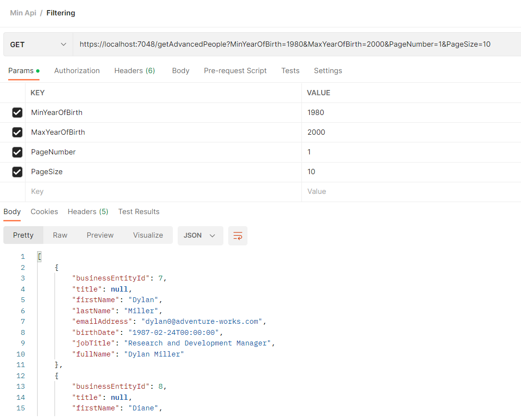Click the "fullName": "Dylan Miller" line
Image resolution: width=521 pixels, height=420 pixels.
click(x=128, y=354)
